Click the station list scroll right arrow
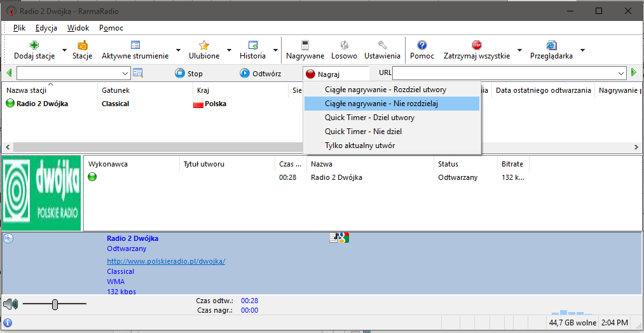644x333 pixels. [x=636, y=147]
